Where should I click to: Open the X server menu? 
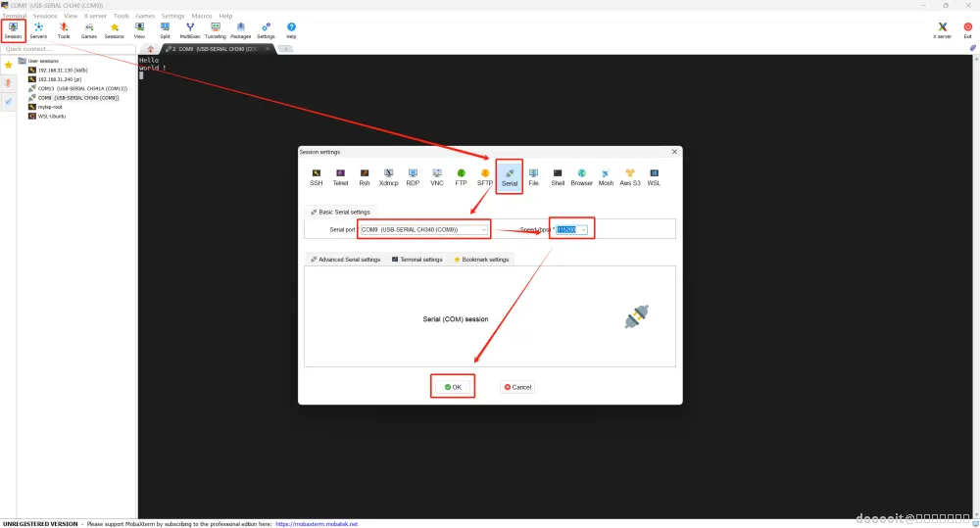(96, 16)
